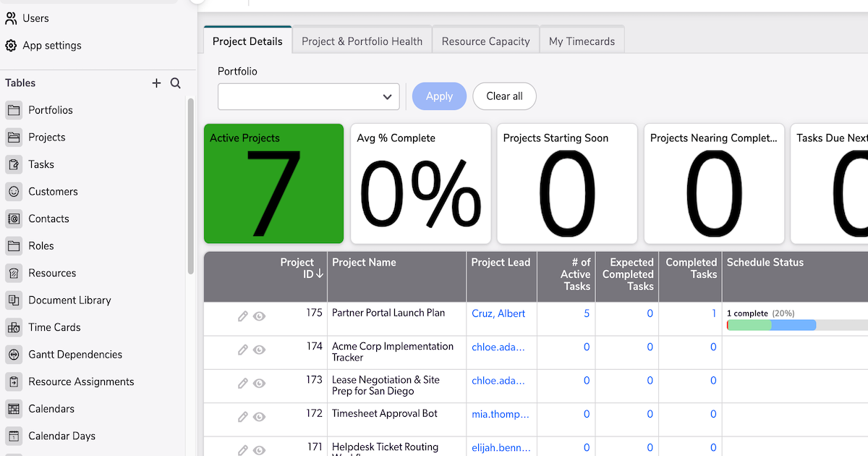This screenshot has height=456, width=868.
Task: Edit project 171 with pencil icon
Action: [243, 450]
